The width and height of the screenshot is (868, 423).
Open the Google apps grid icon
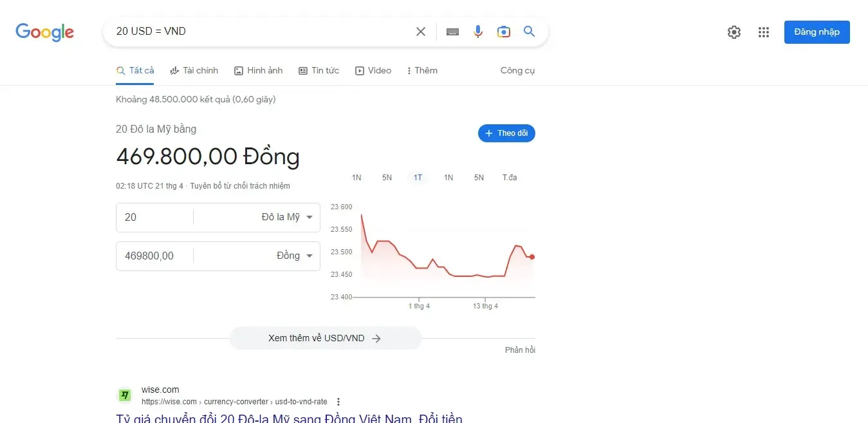[764, 32]
